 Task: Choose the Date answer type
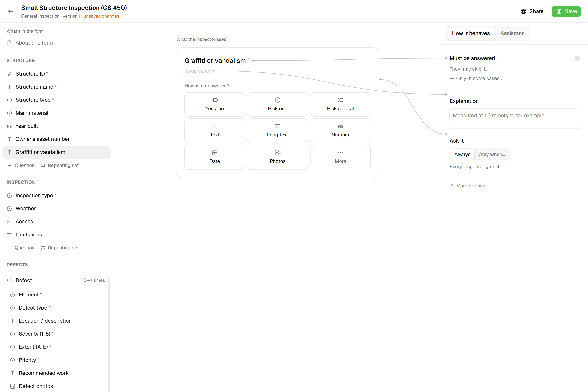coord(215,157)
